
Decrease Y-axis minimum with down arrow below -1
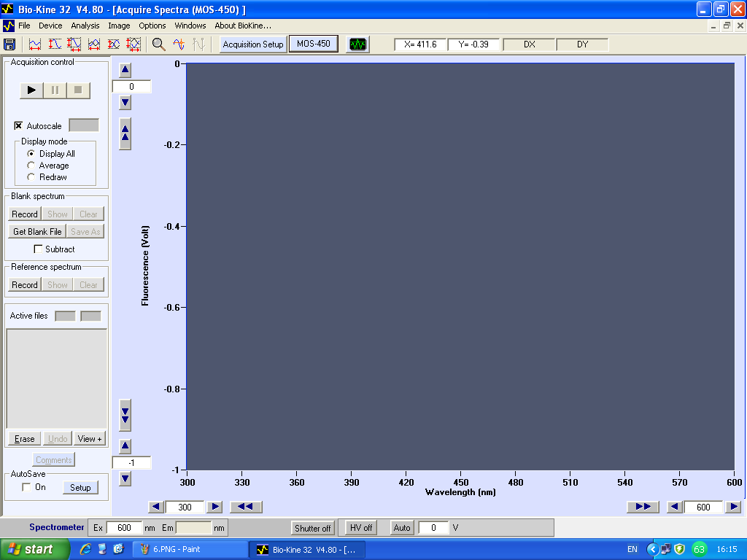click(125, 478)
